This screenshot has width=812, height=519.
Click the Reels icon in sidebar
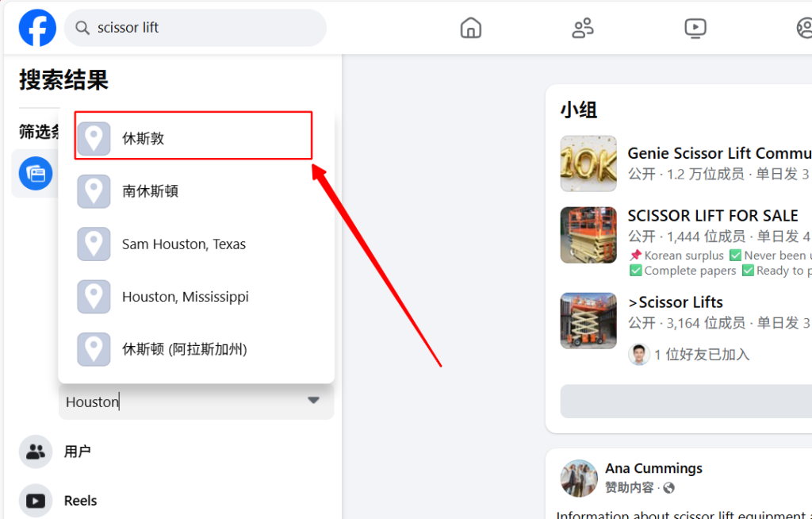click(x=35, y=501)
